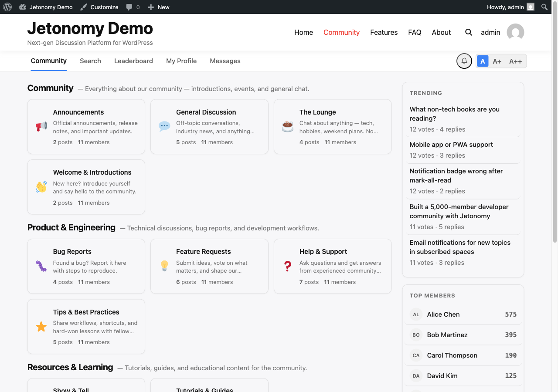
Task: Switch to the Leaderboard tab
Action: 133,61
